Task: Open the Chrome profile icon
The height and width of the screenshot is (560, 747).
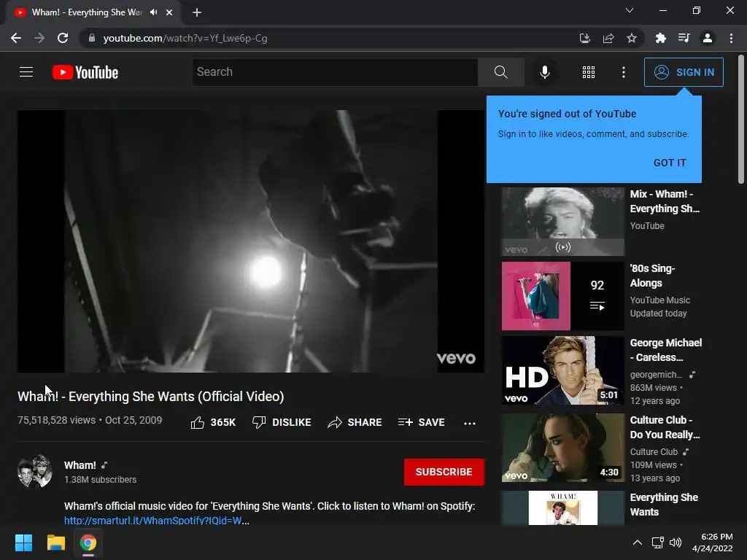Action: 708,38
